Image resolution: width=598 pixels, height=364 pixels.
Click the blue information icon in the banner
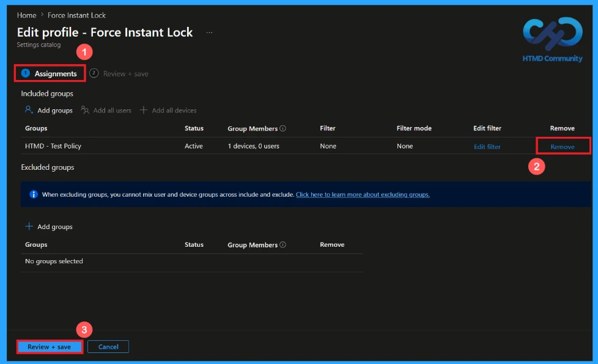pyautogui.click(x=34, y=195)
